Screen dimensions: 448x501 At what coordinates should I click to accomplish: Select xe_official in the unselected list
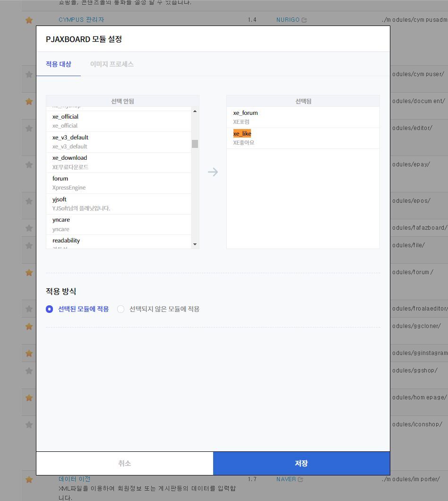(119, 121)
